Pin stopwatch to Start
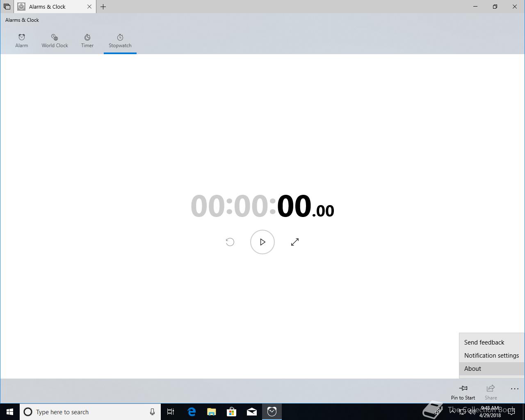Image resolution: width=525 pixels, height=420 pixels. coord(463,392)
